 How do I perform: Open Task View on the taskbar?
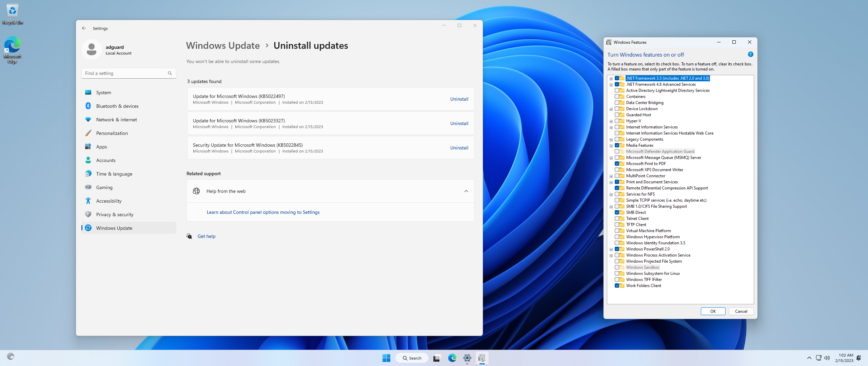(x=437, y=358)
